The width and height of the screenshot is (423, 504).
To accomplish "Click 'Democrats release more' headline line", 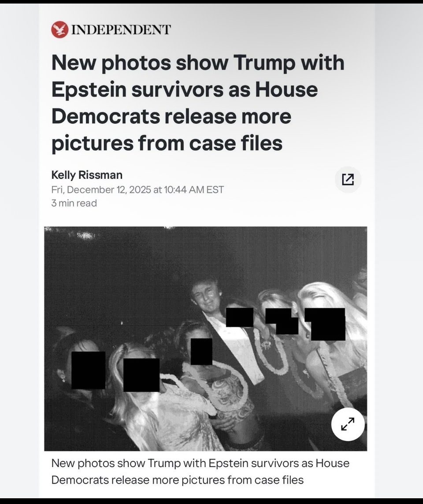I will pos(171,116).
